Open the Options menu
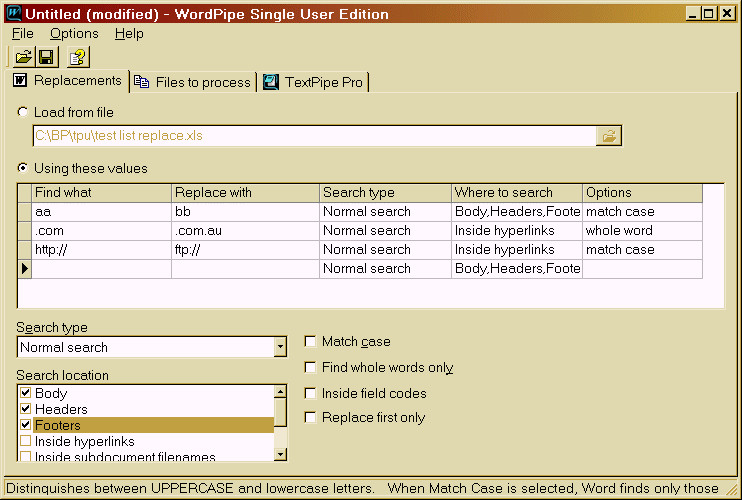Screen dimensions: 742x500 pos(74,34)
